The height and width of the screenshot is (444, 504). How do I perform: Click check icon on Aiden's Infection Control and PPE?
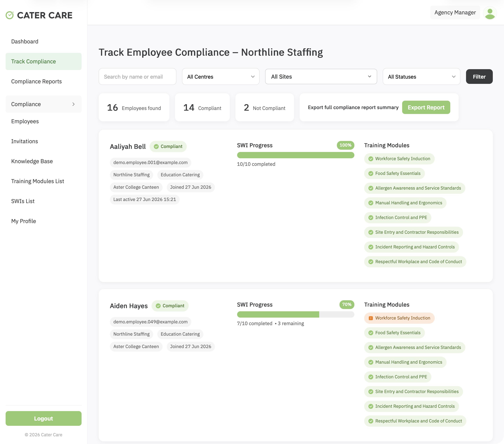point(371,377)
